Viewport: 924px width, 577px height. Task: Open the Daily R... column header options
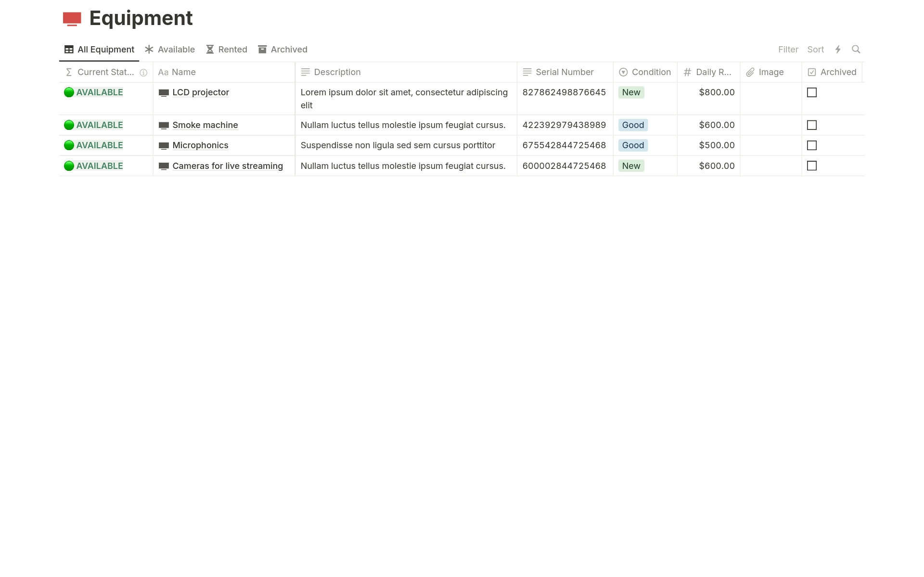(708, 72)
